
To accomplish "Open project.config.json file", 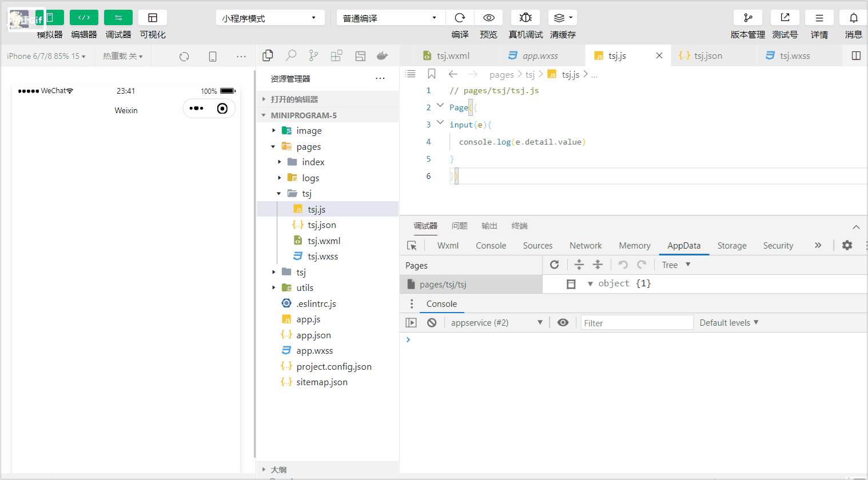I will click(328, 366).
